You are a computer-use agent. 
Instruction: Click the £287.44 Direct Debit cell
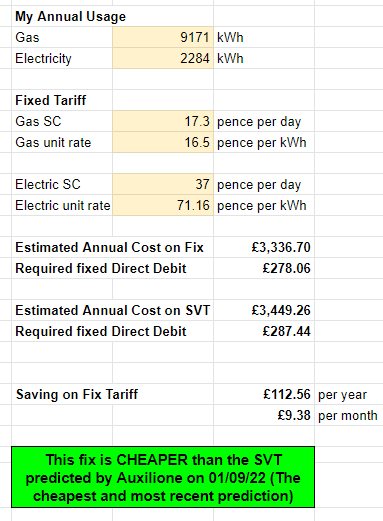point(264,331)
